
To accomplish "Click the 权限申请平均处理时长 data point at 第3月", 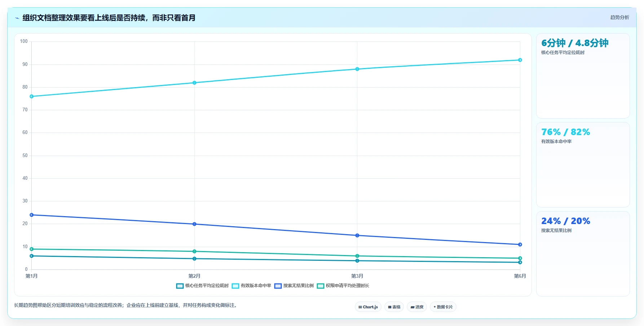I will coord(357,256).
